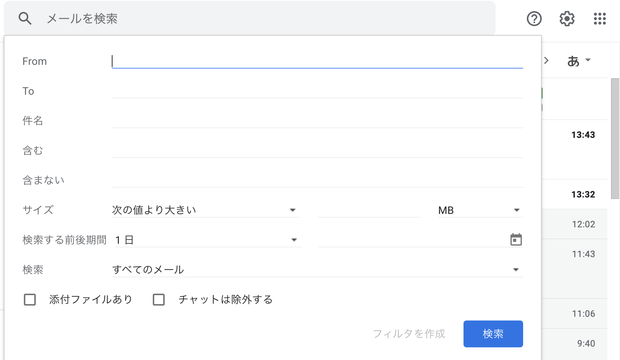This screenshot has width=620, height=360.
Task: Check the チャットは除外する checkbox
Action: (x=159, y=299)
